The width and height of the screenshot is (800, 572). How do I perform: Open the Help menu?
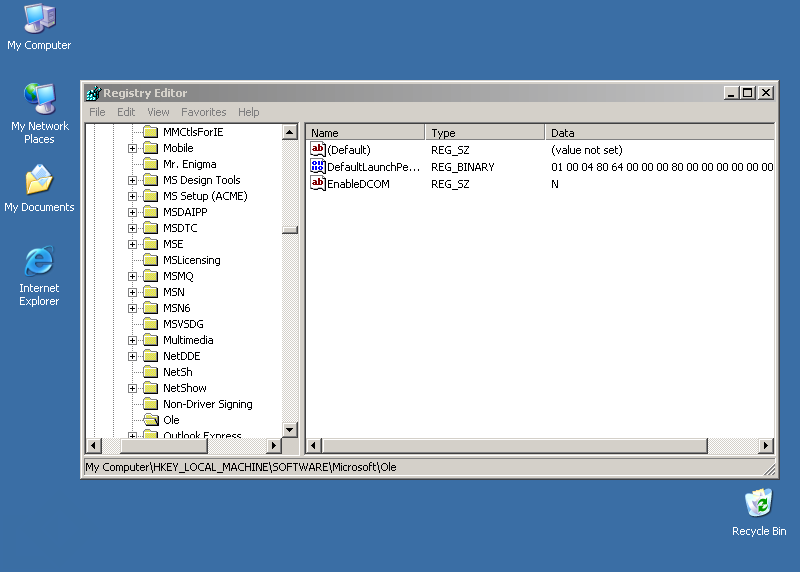pos(248,112)
